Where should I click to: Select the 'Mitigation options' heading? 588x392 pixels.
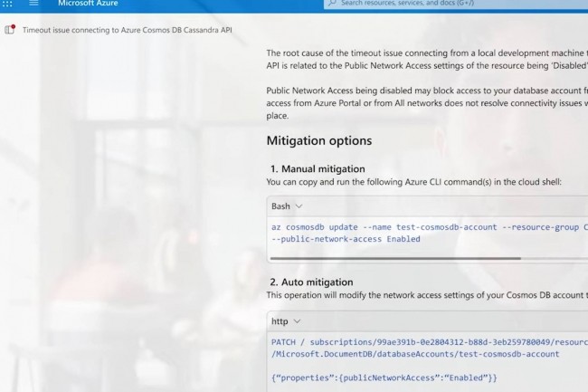click(319, 140)
